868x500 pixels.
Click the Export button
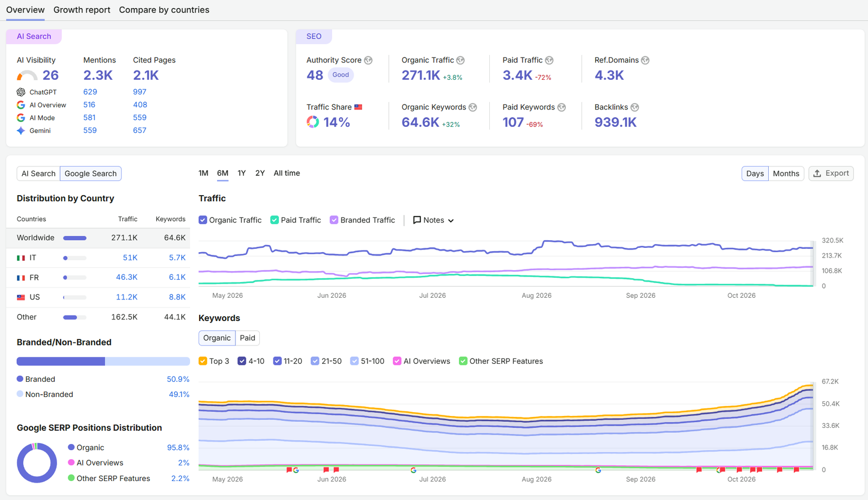click(831, 174)
